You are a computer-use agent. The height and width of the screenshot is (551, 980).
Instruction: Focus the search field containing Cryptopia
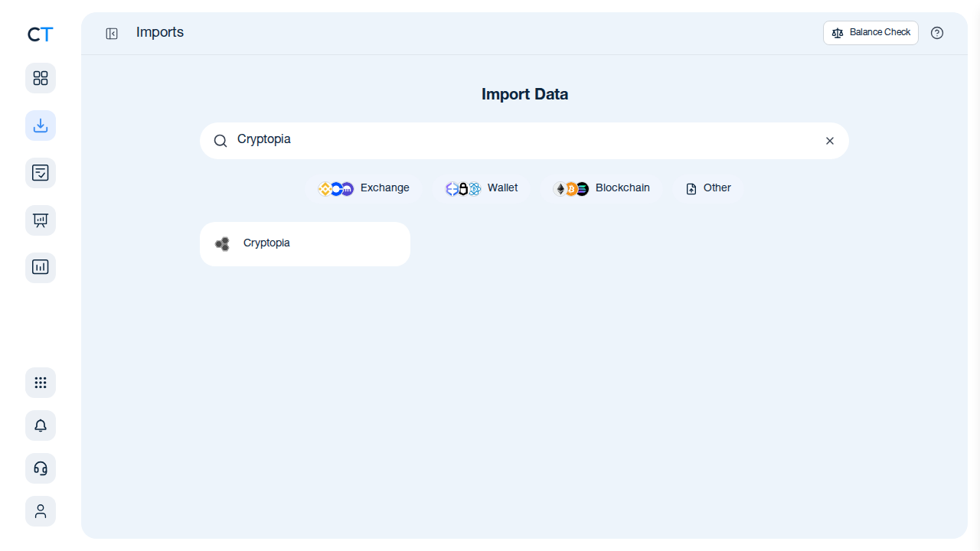click(524, 141)
